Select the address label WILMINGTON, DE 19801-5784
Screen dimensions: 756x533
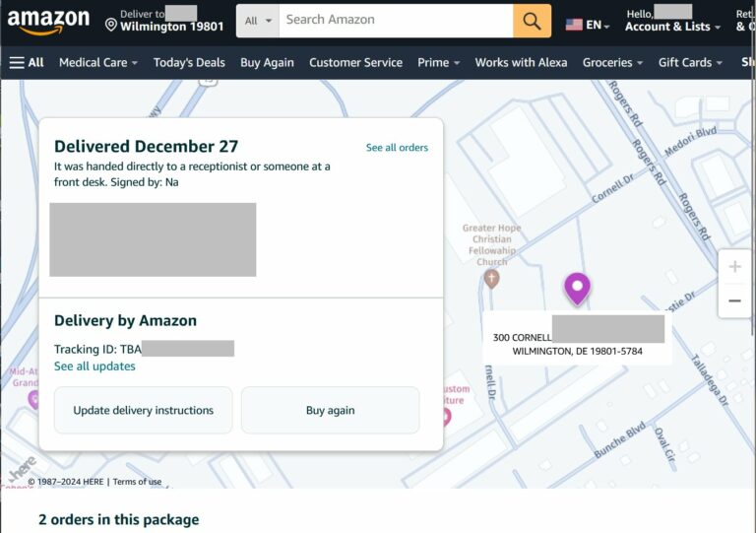(577, 351)
